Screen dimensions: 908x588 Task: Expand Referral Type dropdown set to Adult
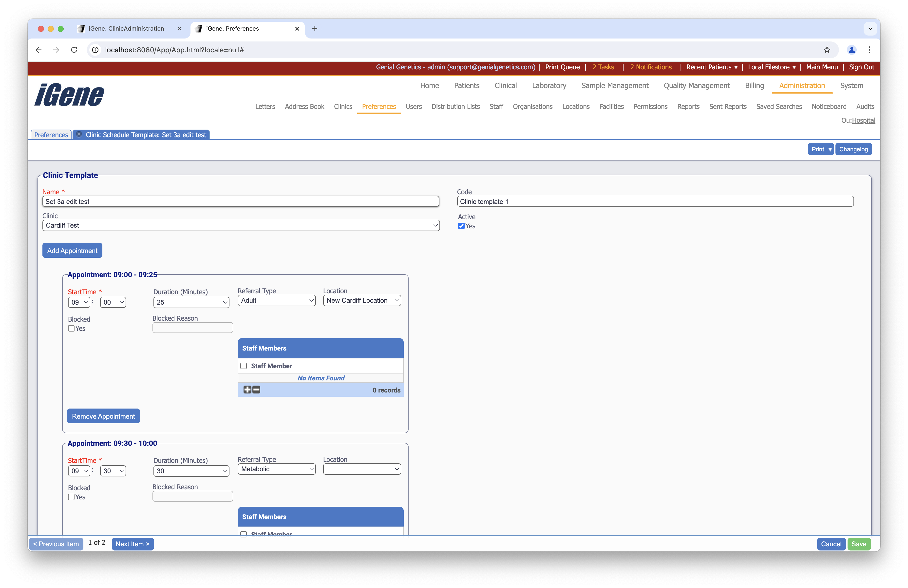coord(277,300)
